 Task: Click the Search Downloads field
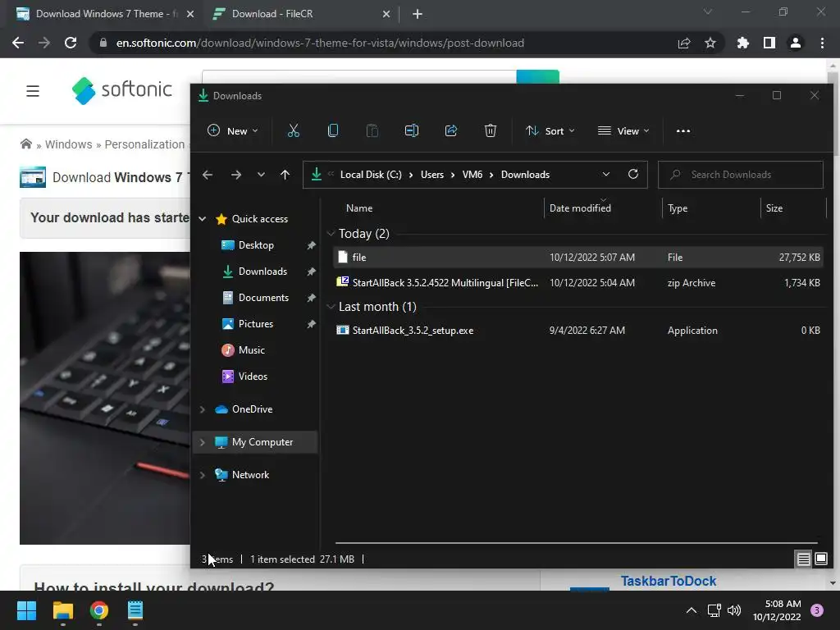click(x=741, y=175)
